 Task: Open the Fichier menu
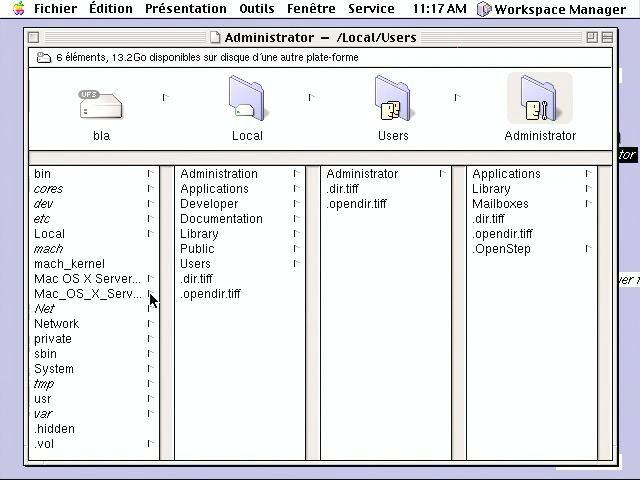coord(56,9)
